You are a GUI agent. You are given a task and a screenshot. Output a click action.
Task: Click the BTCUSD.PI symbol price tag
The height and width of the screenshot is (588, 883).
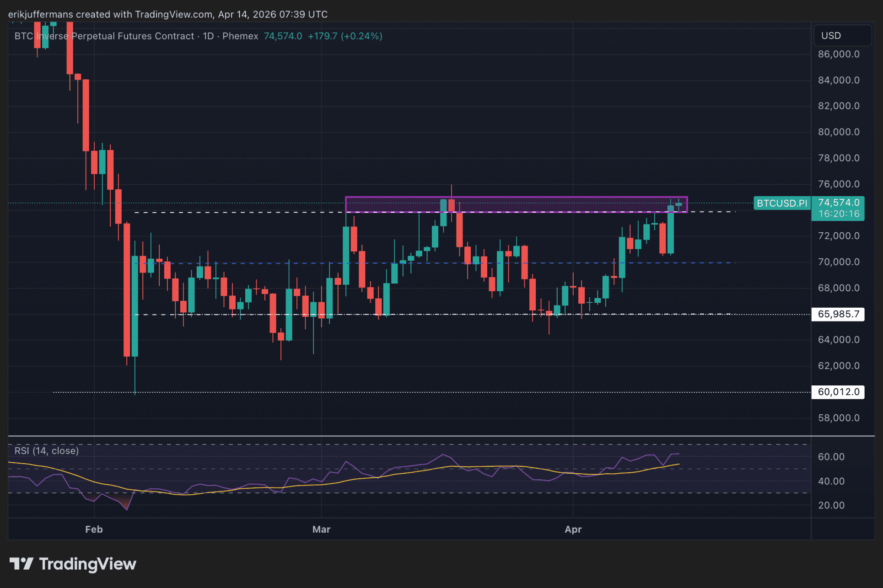coord(781,203)
